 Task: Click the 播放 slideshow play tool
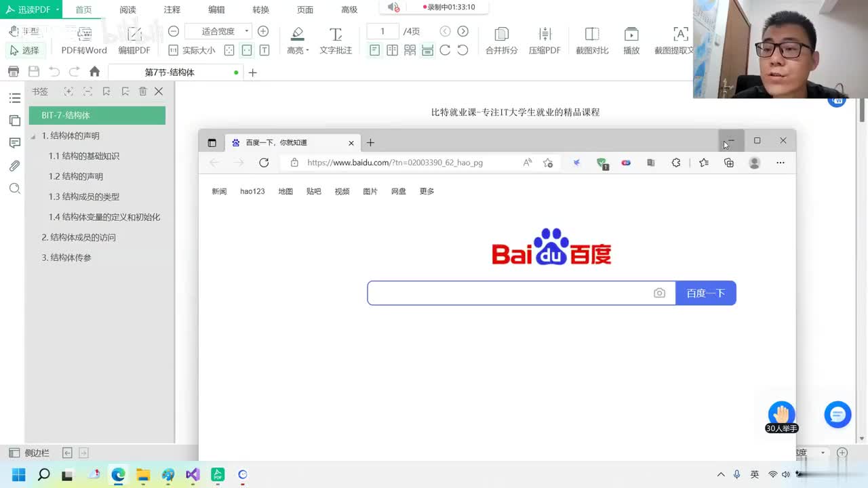coord(631,41)
